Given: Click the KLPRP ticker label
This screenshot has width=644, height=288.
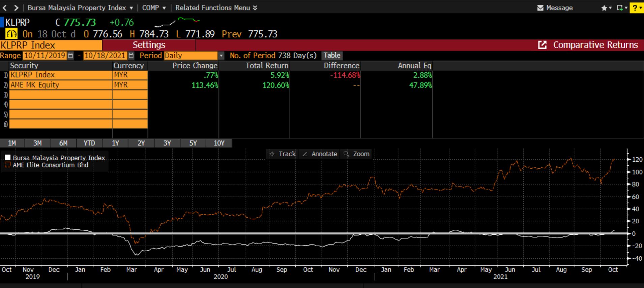Looking at the screenshot, I should [x=18, y=23].
